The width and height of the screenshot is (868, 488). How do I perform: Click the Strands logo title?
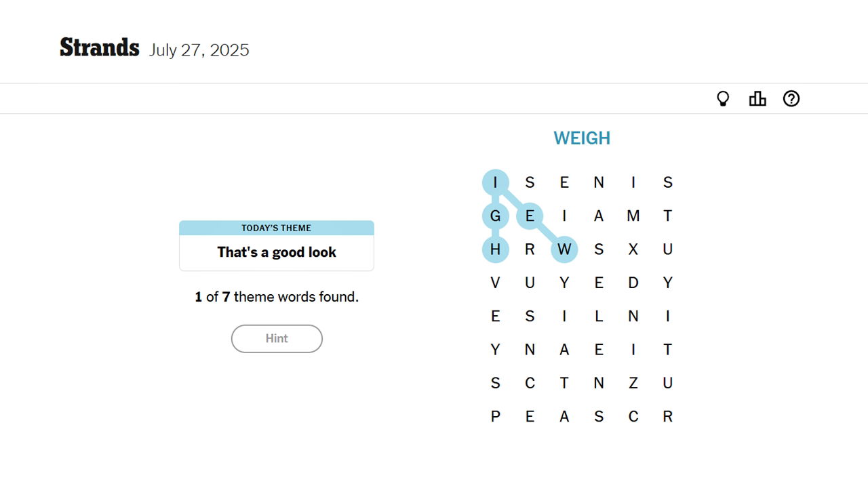click(x=100, y=48)
